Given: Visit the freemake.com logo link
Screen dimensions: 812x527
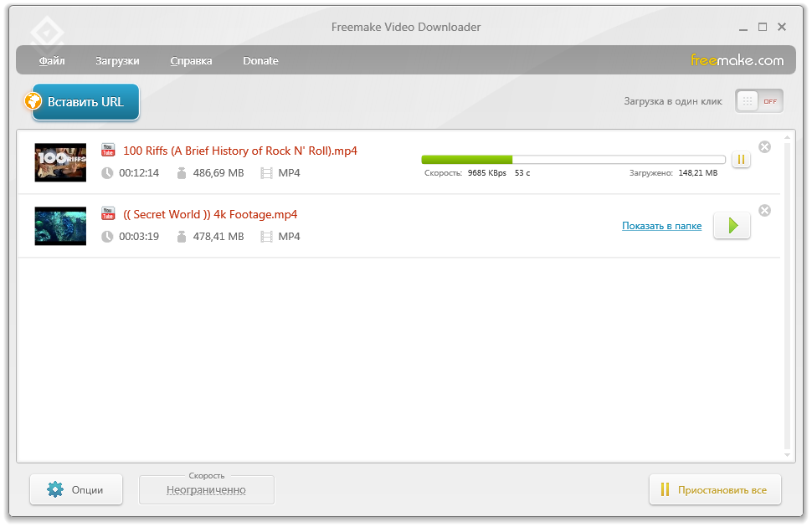Looking at the screenshot, I should click(x=737, y=60).
